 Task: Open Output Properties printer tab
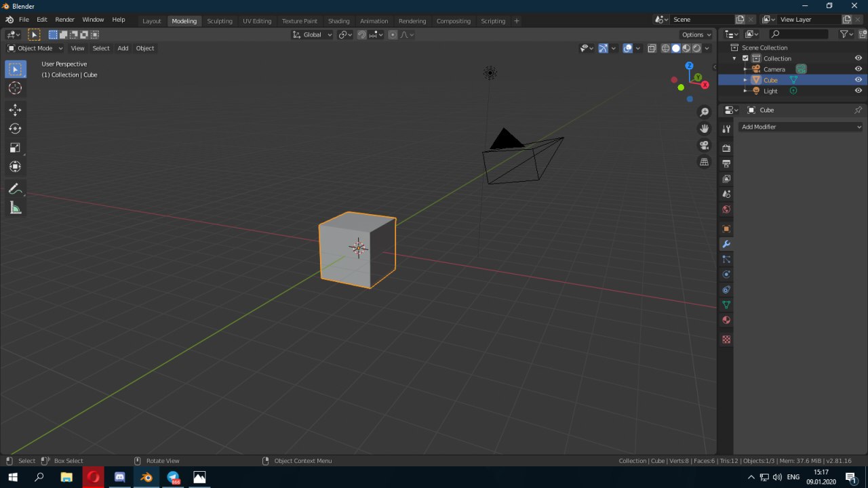click(x=726, y=163)
